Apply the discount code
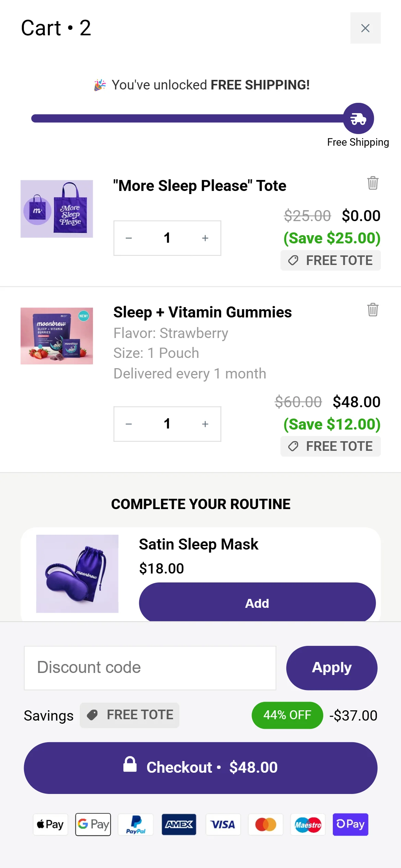 (331, 668)
